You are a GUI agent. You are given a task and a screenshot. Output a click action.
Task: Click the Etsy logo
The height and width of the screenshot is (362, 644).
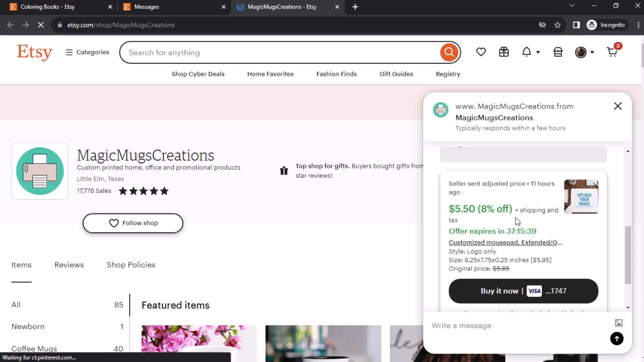35,52
